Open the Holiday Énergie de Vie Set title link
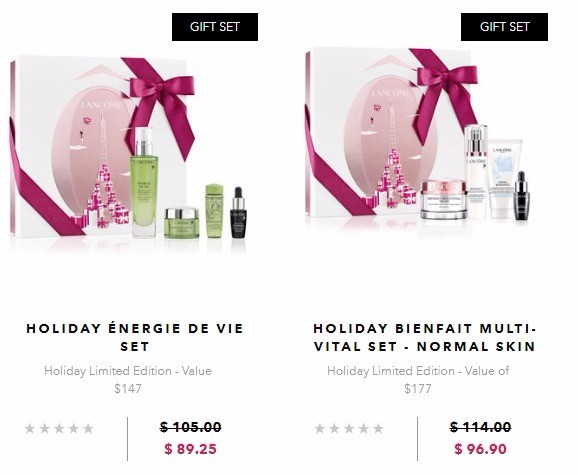578x475 pixels. click(135, 337)
